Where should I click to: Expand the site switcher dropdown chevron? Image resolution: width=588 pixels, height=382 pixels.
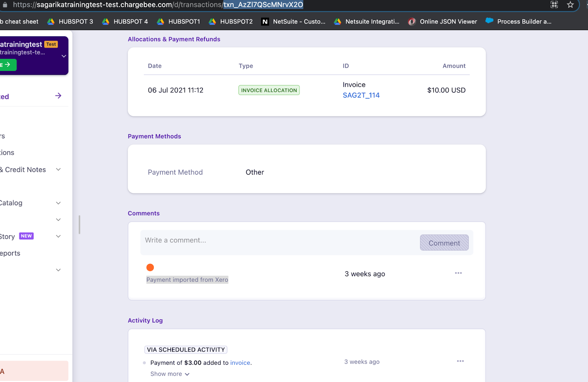pos(64,56)
